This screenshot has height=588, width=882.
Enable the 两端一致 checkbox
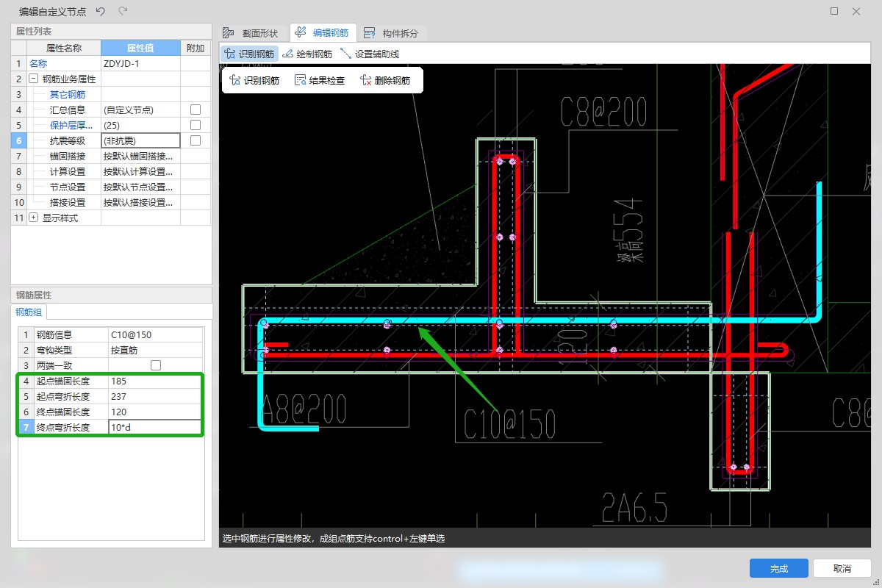pos(156,365)
